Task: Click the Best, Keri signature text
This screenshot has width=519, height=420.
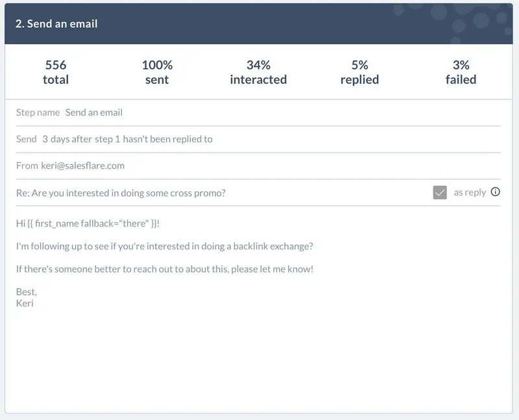Action: 27,297
